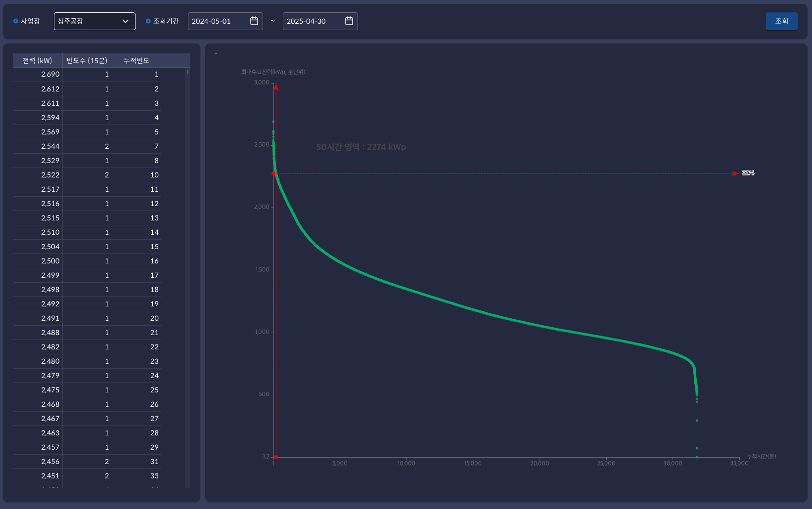This screenshot has width=812, height=509.
Task: Click the 전력 (kW) column header
Action: [38, 60]
